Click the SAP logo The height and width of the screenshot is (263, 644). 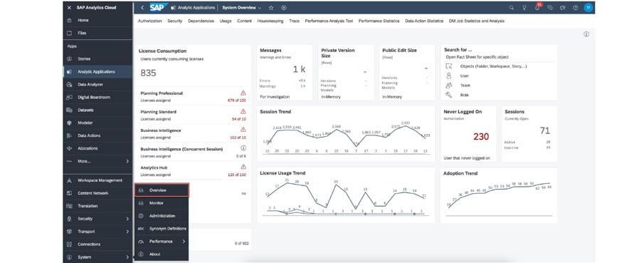pos(158,7)
